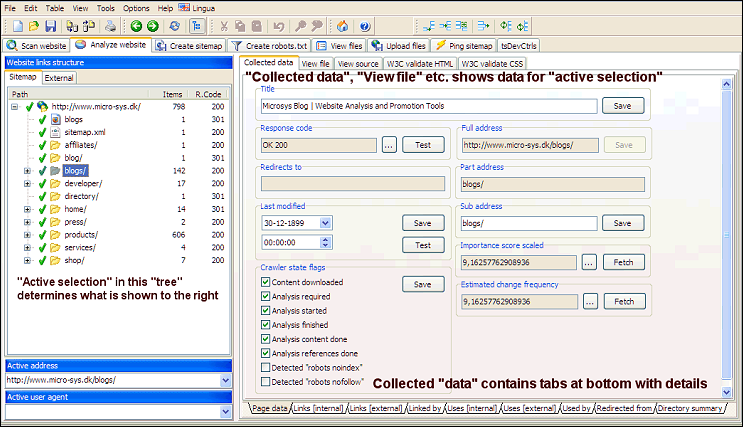
Task: Expand the home/ folder node
Action: [x=27, y=209]
